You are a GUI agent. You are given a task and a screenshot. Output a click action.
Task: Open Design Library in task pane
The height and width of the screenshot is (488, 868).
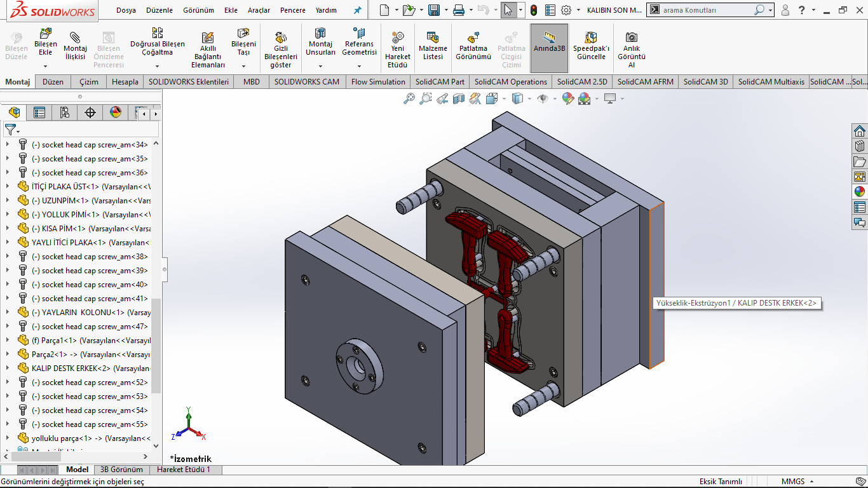[x=860, y=146]
